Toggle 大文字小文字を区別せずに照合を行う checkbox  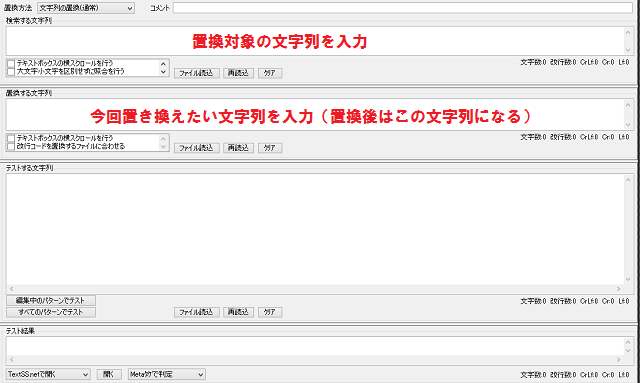point(11,71)
